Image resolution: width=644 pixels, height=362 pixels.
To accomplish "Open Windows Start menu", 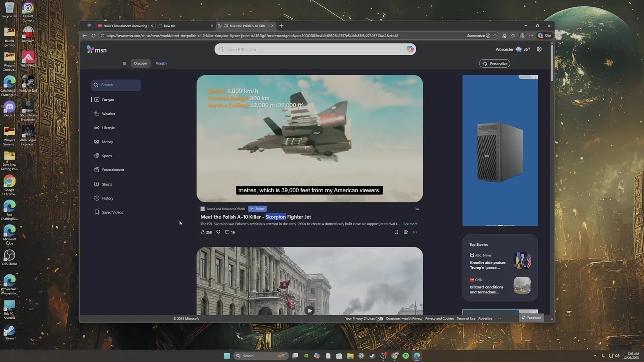I will (227, 356).
